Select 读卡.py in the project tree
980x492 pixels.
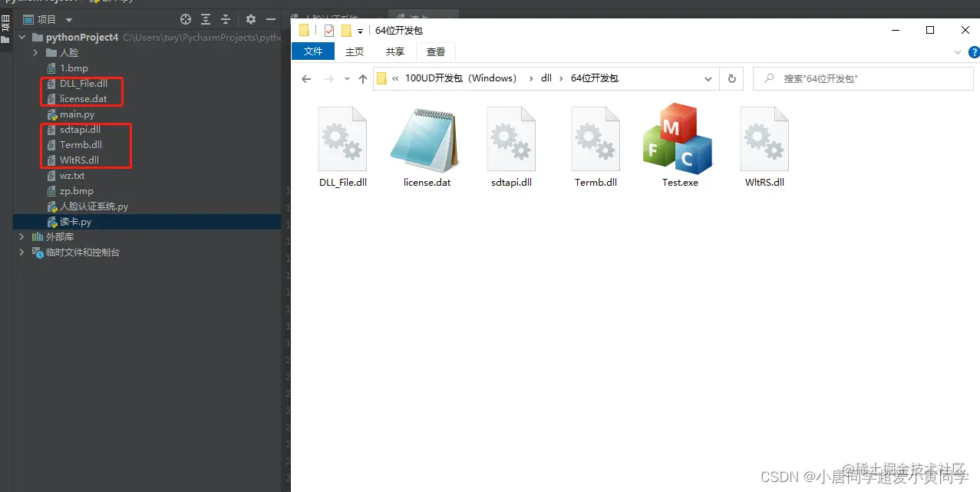(75, 221)
